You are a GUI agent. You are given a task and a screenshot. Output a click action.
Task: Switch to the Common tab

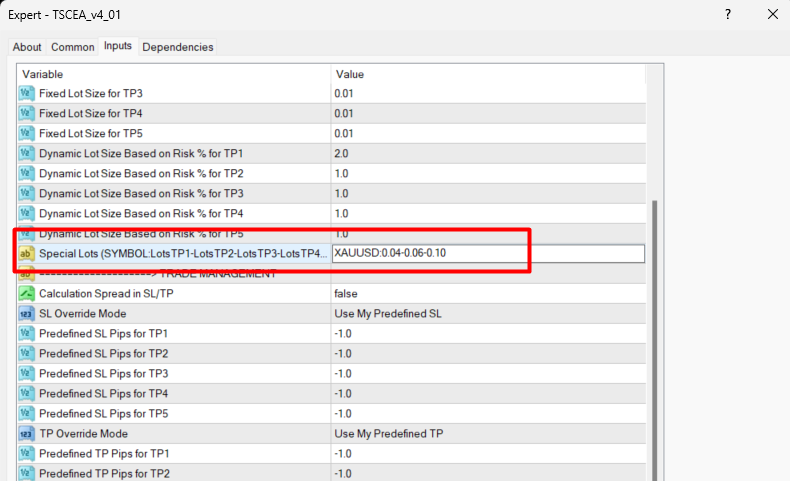tap(73, 47)
